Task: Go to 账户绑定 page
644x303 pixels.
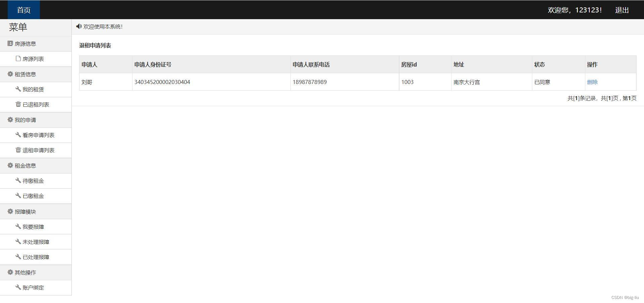Action: click(x=33, y=288)
